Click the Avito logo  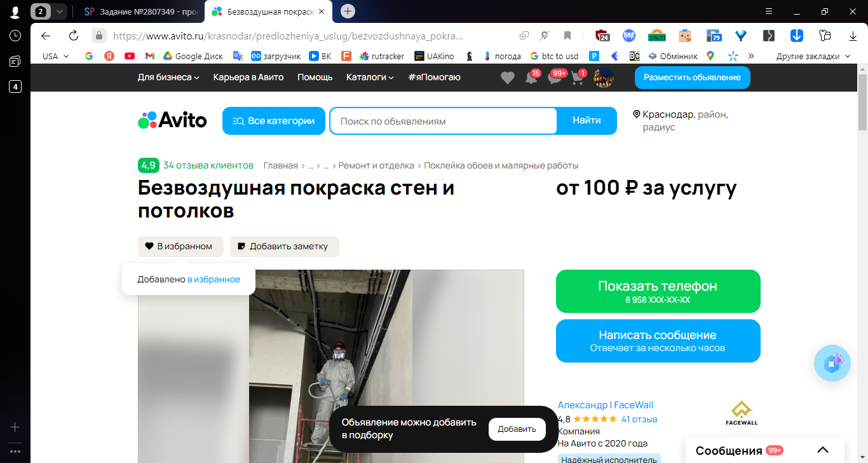(172, 120)
